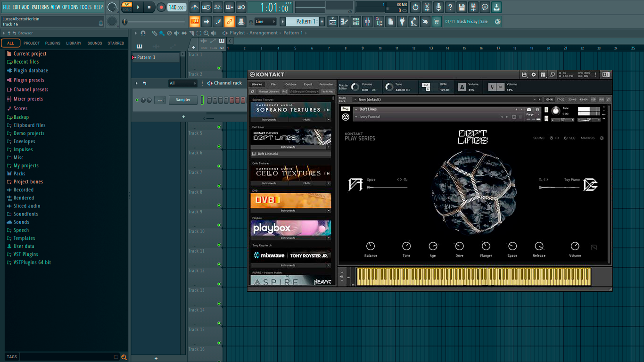Click the plug icon to open plugin picker
Screen dimensions: 644x362
[402, 22]
